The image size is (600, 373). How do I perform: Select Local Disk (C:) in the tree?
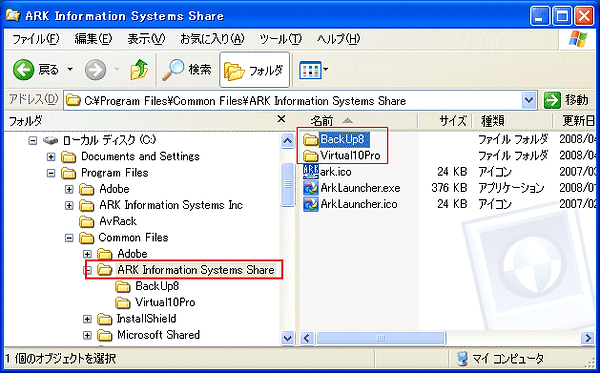tap(109, 140)
